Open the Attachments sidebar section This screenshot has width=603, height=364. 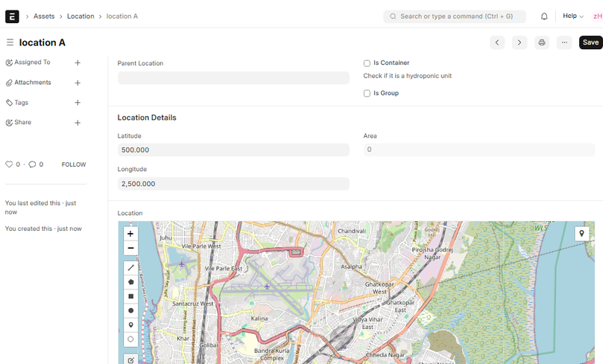33,83
